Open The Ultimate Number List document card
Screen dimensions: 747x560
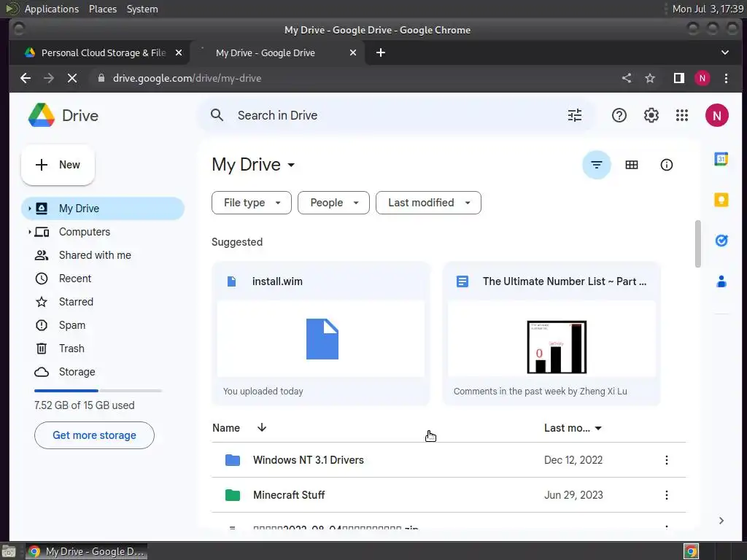(x=551, y=333)
